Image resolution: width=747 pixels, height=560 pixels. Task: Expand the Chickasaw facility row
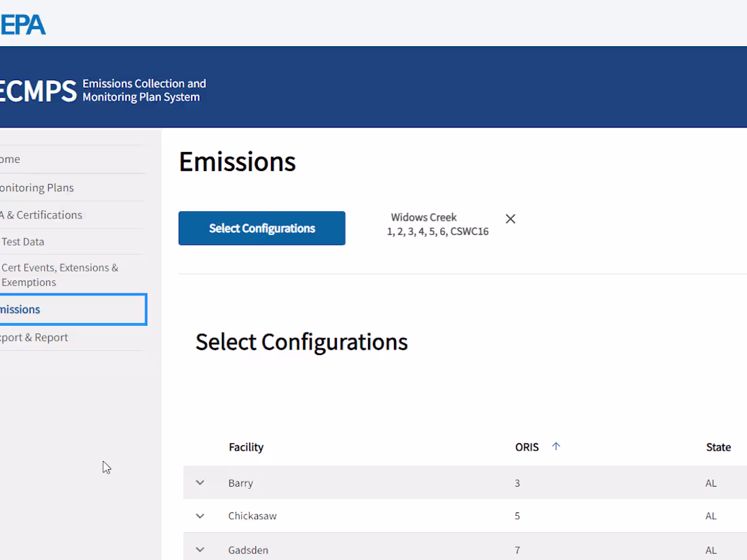(200, 516)
